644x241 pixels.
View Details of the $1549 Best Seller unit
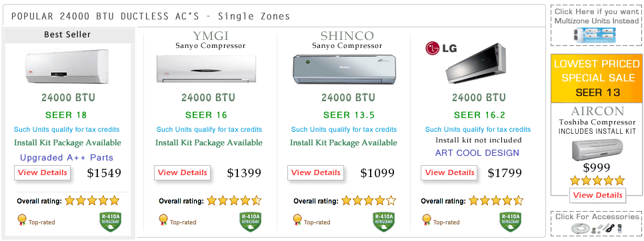pos(42,172)
